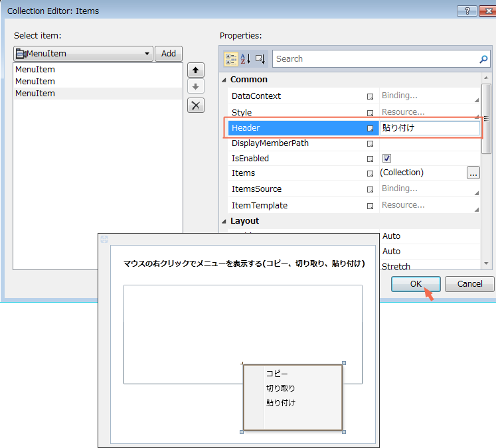496x448 pixels.
Task: Click the Properties Search field
Action: tap(376, 59)
